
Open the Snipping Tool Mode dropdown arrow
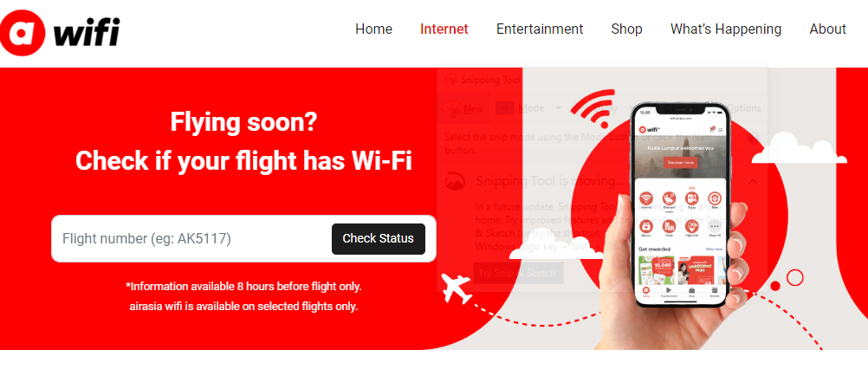pos(558,108)
